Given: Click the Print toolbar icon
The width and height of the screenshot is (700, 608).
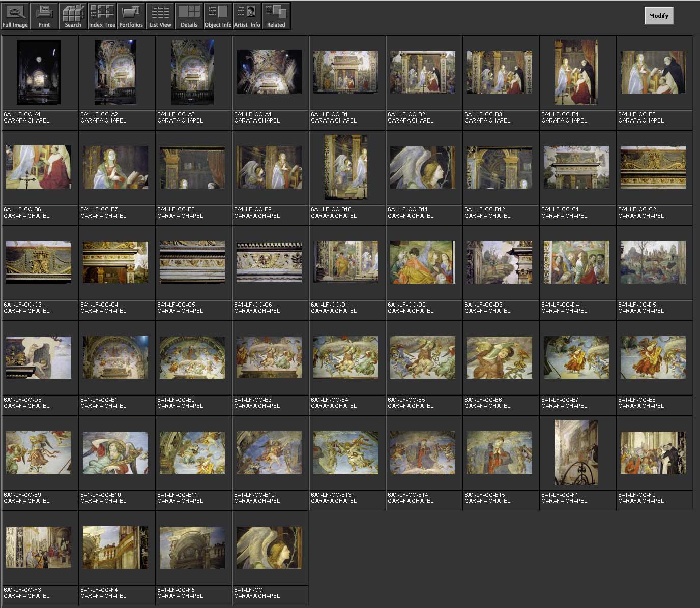Looking at the screenshot, I should (x=44, y=16).
